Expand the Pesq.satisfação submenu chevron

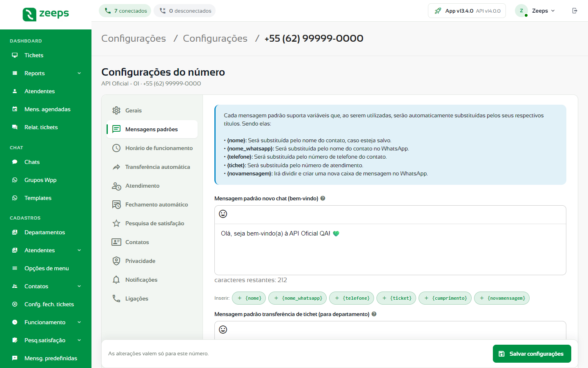click(x=79, y=340)
